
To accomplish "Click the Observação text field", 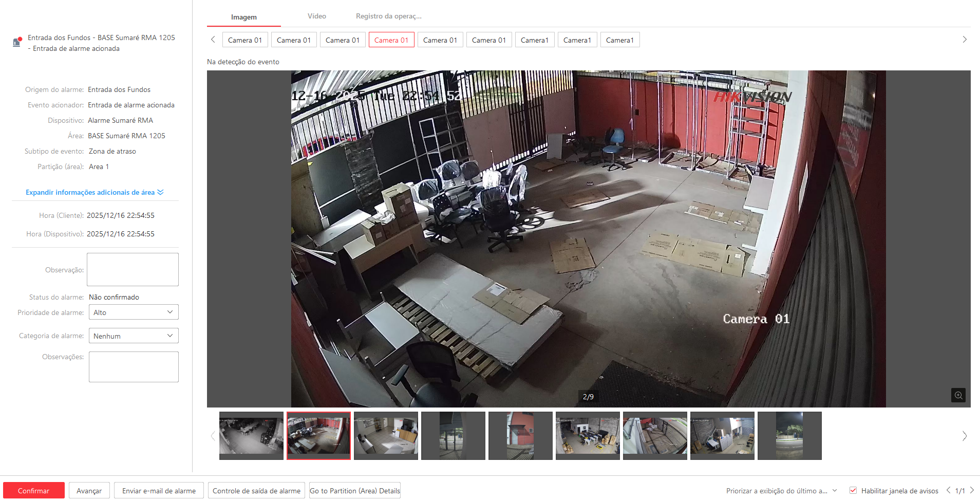I will tap(133, 269).
